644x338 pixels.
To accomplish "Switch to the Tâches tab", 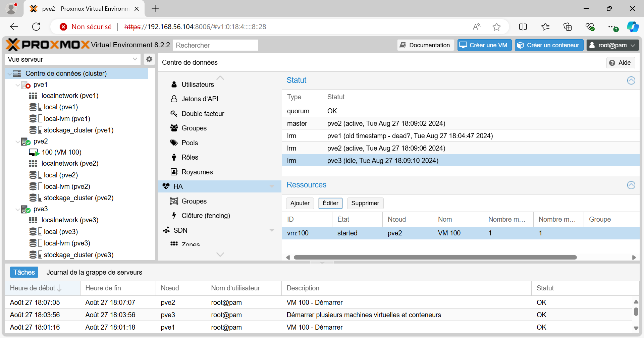I will point(24,272).
